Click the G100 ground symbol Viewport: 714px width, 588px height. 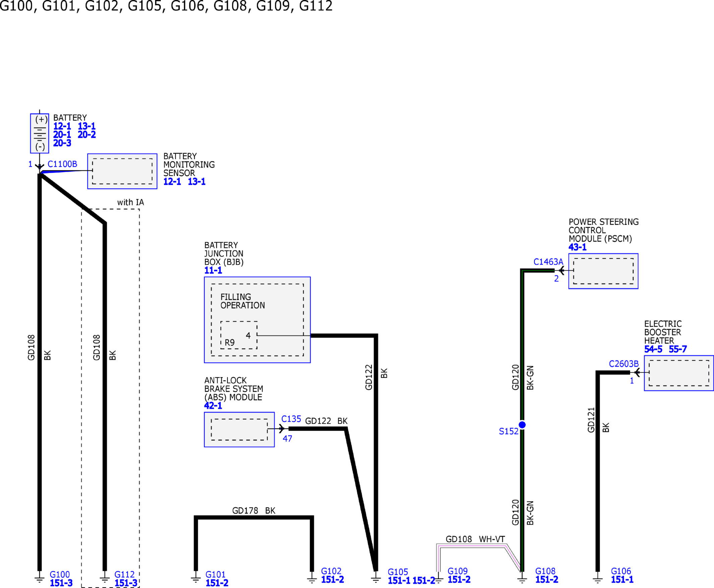click(x=40, y=579)
